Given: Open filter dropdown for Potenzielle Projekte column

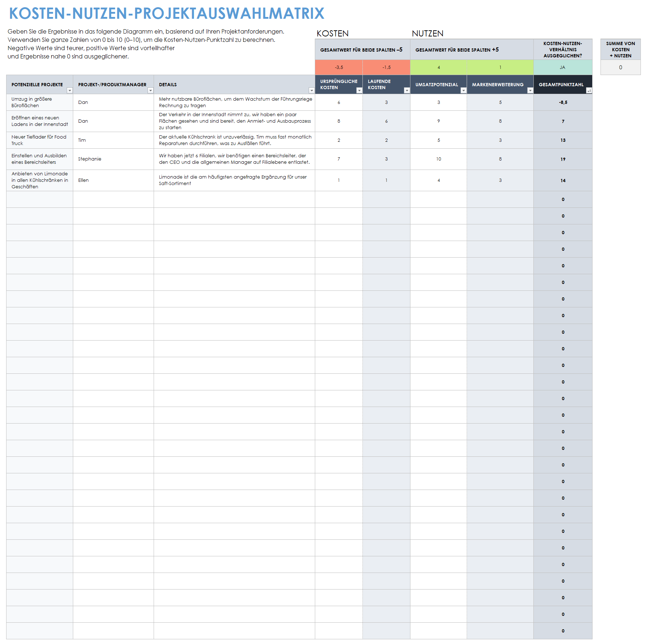Looking at the screenshot, I should point(70,91).
